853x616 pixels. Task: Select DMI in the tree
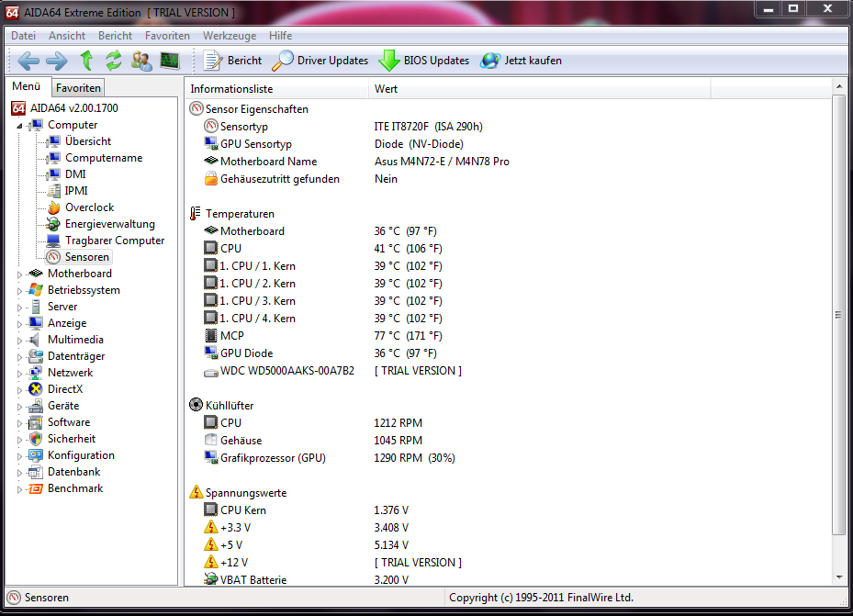pyautogui.click(x=75, y=174)
